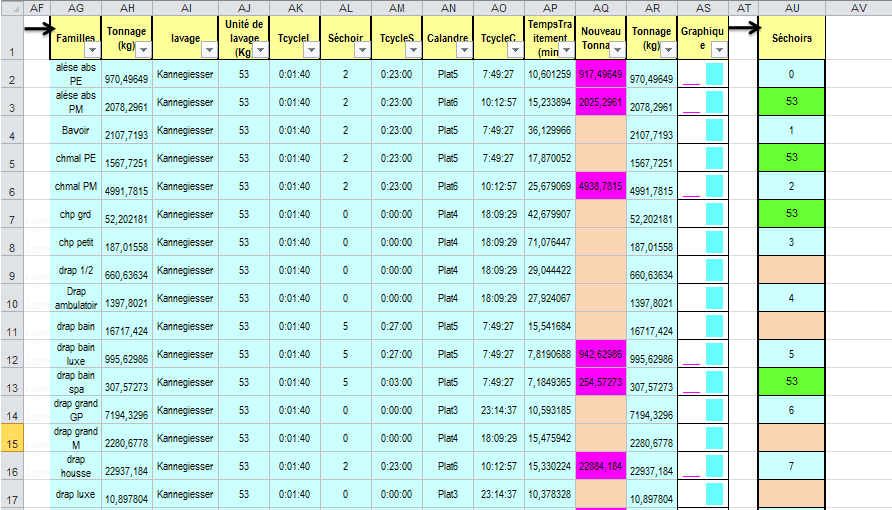Expand the lavage column filter arrow
Screen dimensions: 892x510
[x=208, y=50]
